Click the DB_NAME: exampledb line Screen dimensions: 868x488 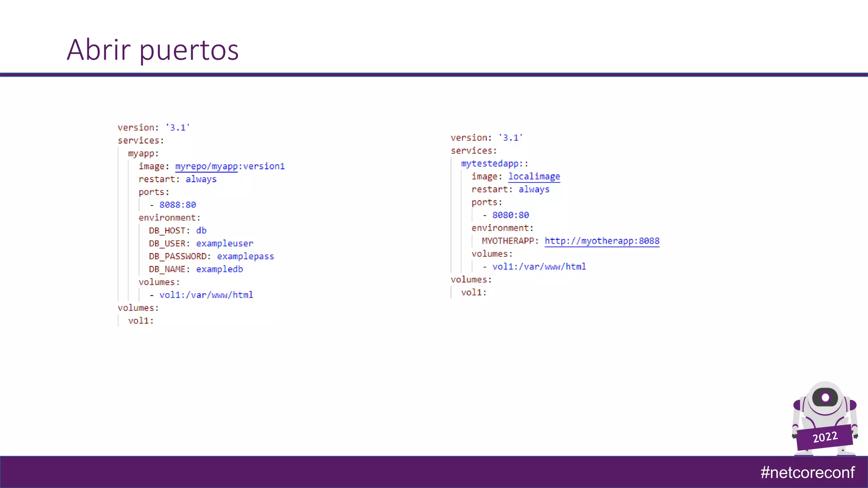click(196, 269)
